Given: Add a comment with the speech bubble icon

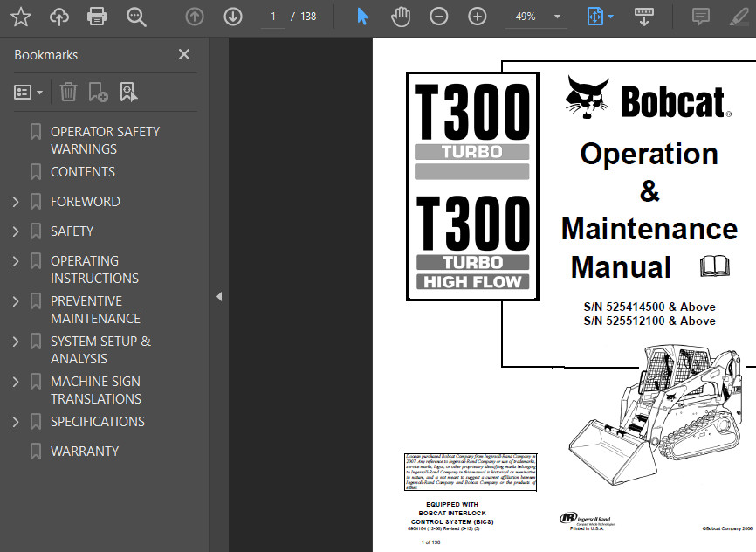Looking at the screenshot, I should point(700,17).
